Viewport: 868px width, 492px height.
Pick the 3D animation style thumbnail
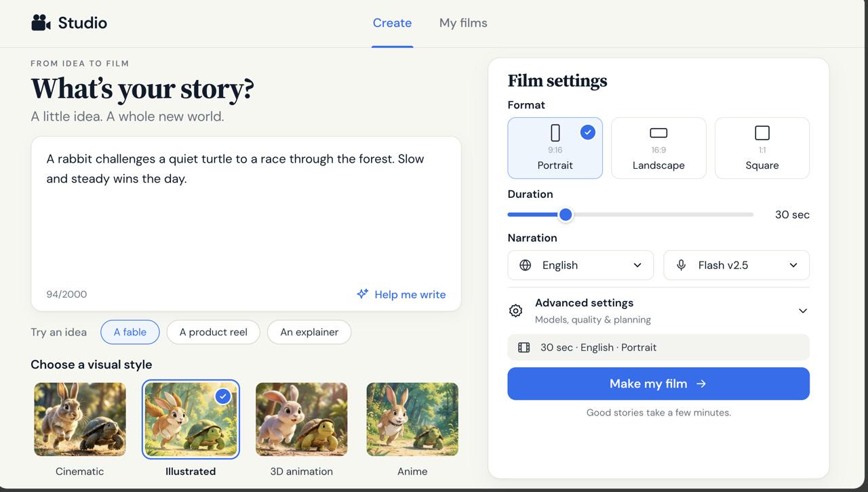tap(302, 419)
